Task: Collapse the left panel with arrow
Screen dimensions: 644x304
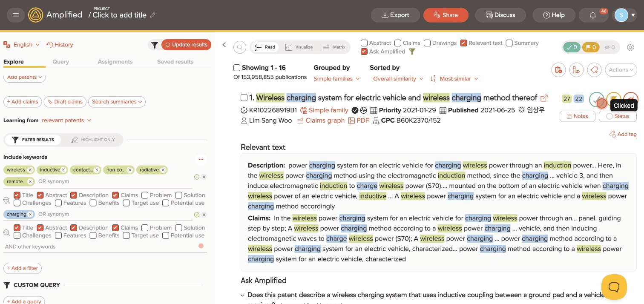Action: (224, 45)
